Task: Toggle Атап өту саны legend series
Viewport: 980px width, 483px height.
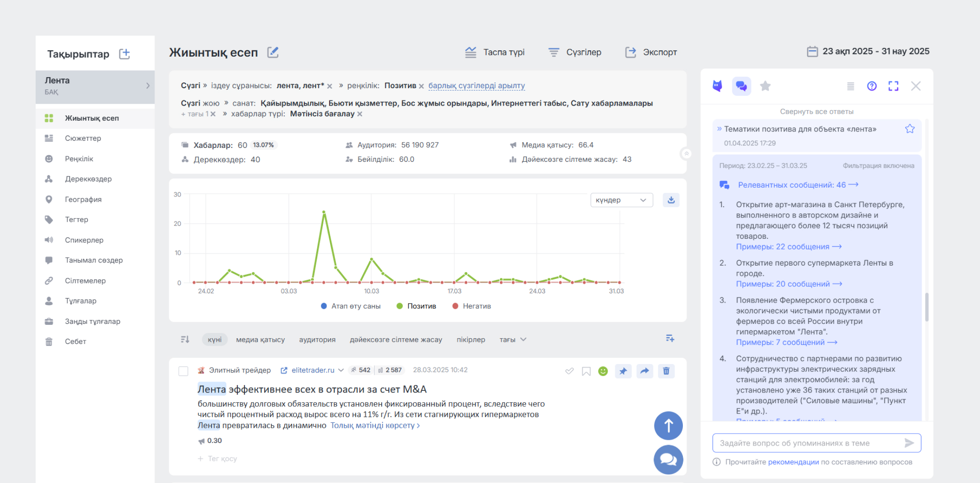Action: (x=351, y=306)
